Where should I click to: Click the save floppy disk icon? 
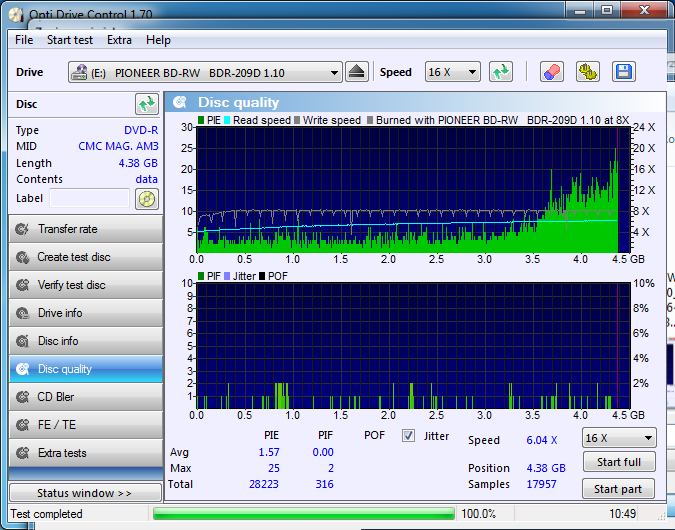click(x=623, y=72)
